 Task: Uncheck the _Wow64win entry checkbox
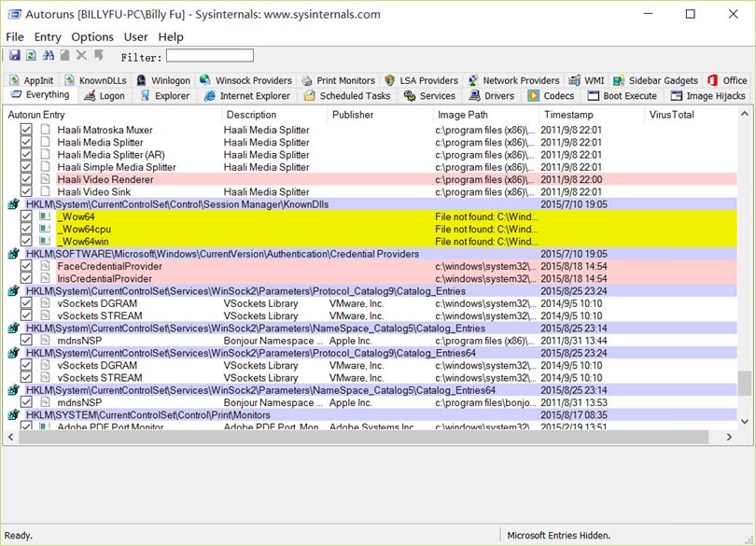tap(26, 241)
